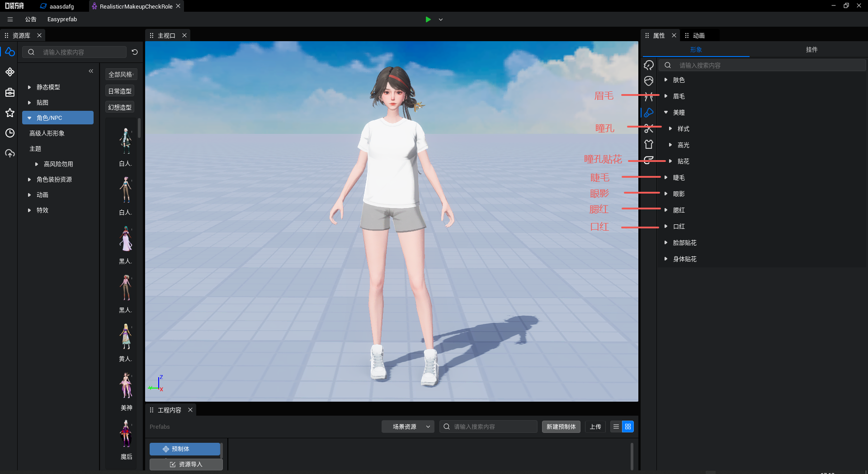868x474 pixels.
Task: Switch to grid view in project panel
Action: 628,427
